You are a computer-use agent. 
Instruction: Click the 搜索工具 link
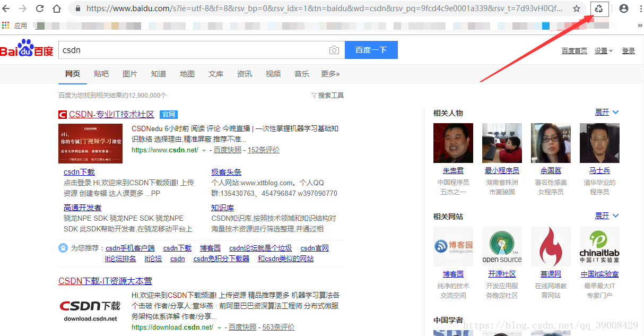click(331, 96)
